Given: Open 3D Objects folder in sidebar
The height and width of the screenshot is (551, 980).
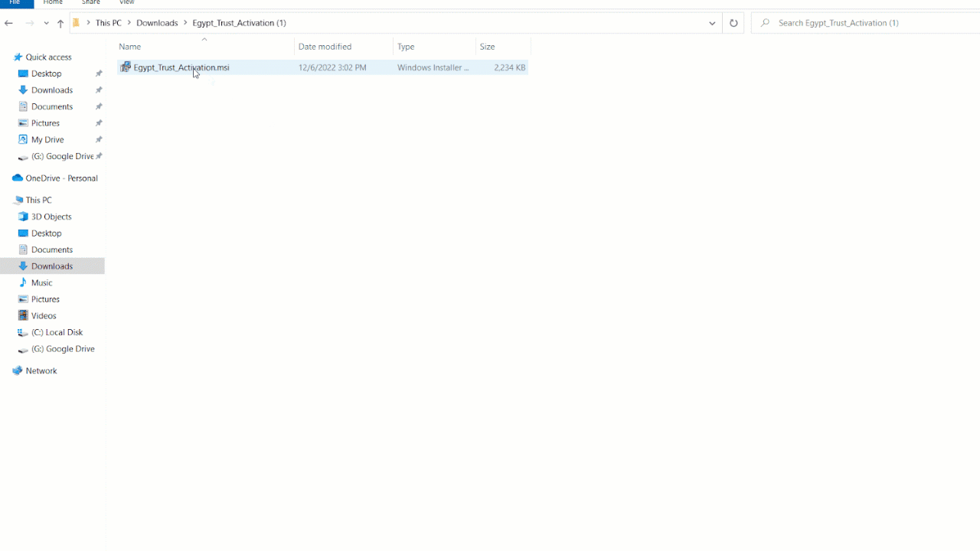Looking at the screenshot, I should tap(51, 217).
